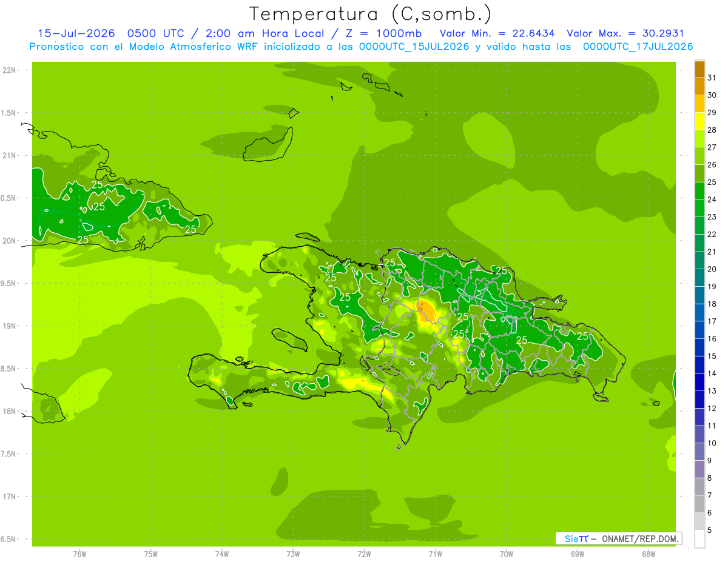Click the color bar label '11'
Image resolution: width=728 pixels, height=562 pixels.
point(712,426)
